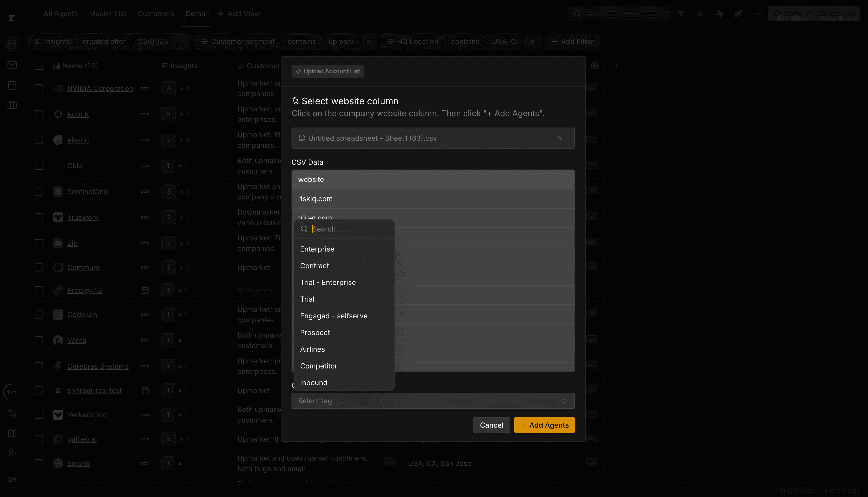Image resolution: width=868 pixels, height=497 pixels.
Task: Click the add user sidebar icon
Action: point(12,453)
